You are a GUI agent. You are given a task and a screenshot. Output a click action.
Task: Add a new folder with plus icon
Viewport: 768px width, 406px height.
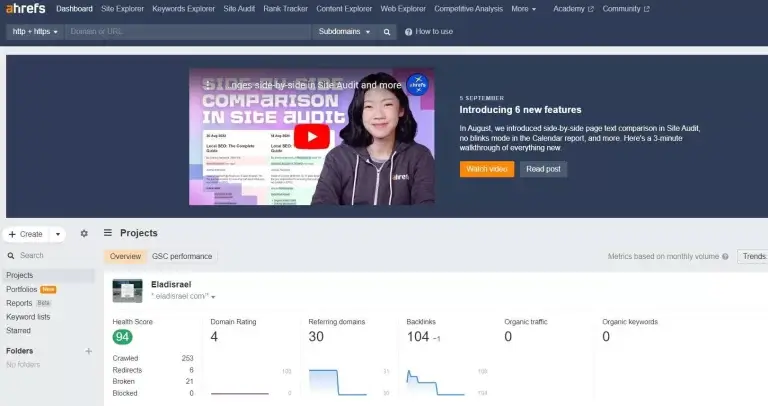pos(89,351)
